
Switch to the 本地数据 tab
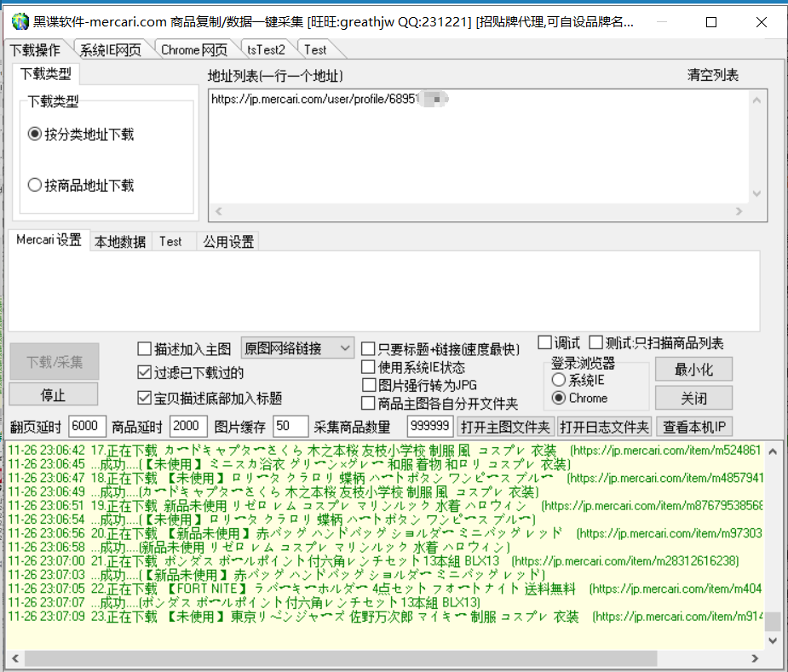[120, 242]
